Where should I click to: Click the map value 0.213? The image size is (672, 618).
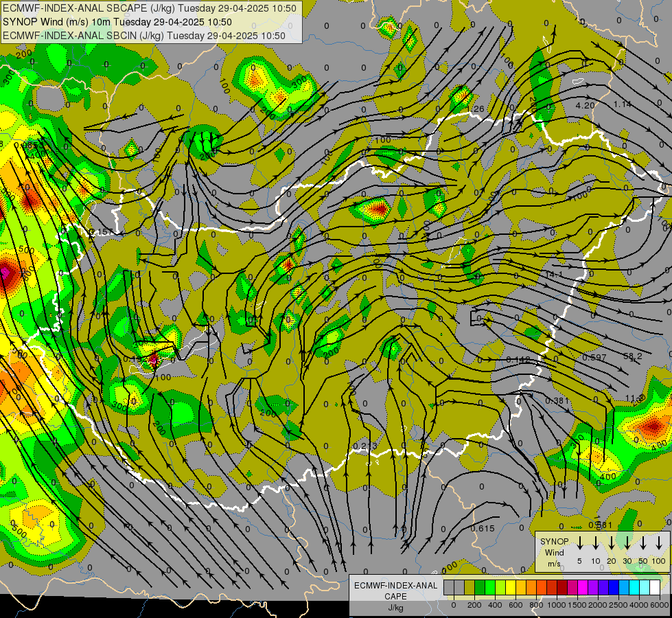click(x=365, y=446)
